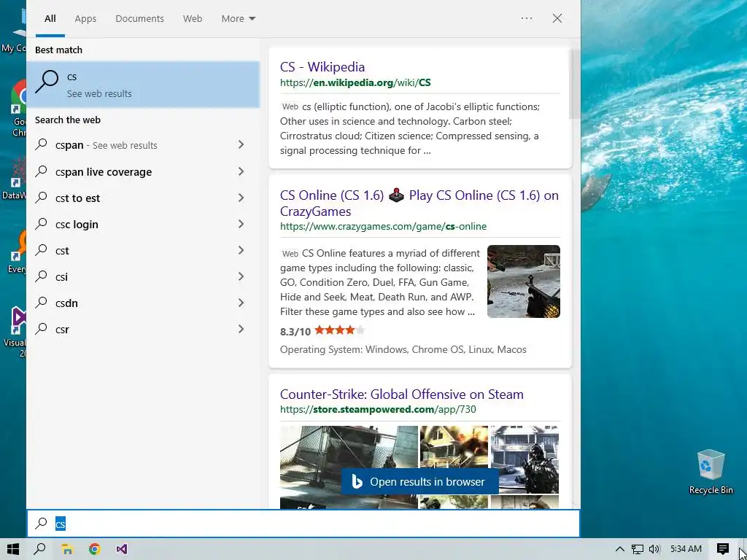Viewport: 747px width, 560px height.
Task: Show hidden system tray icons
Action: (620, 549)
